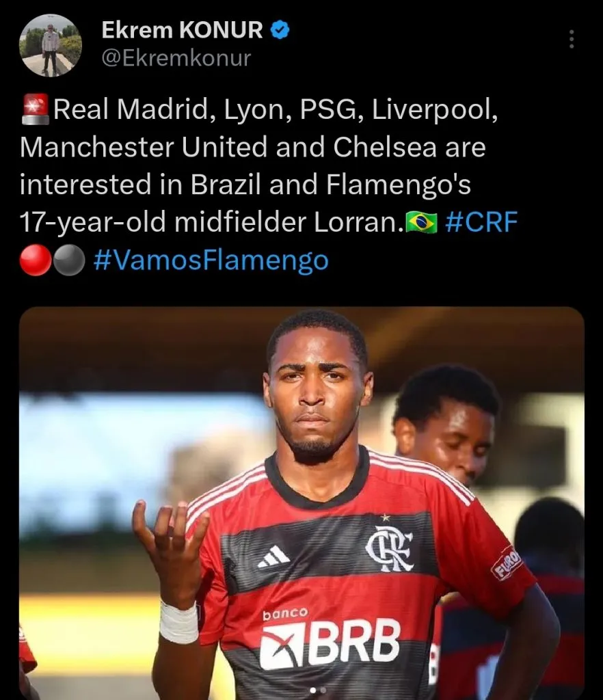Click the blue verified badge
The height and width of the screenshot is (700, 603).
pyautogui.click(x=280, y=30)
